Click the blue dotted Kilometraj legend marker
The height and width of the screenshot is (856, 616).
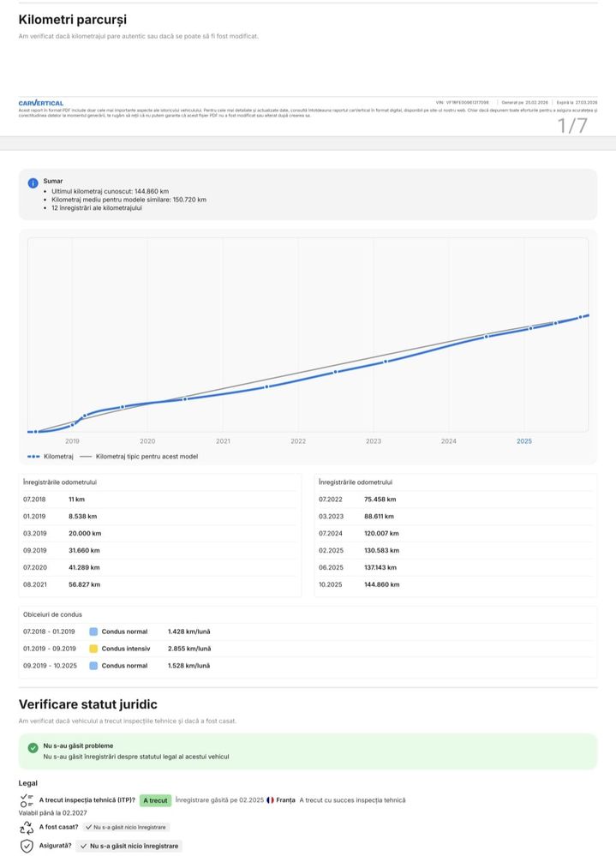(33, 457)
